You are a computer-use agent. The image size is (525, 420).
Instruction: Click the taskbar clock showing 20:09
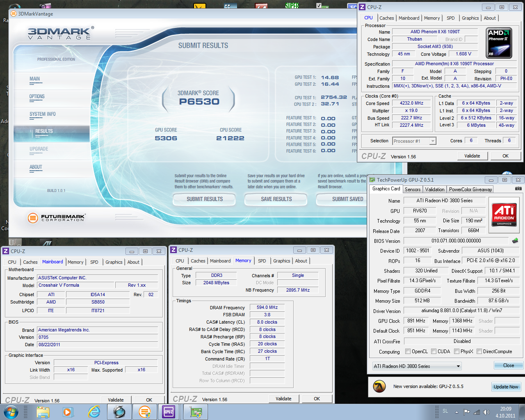[505, 412]
